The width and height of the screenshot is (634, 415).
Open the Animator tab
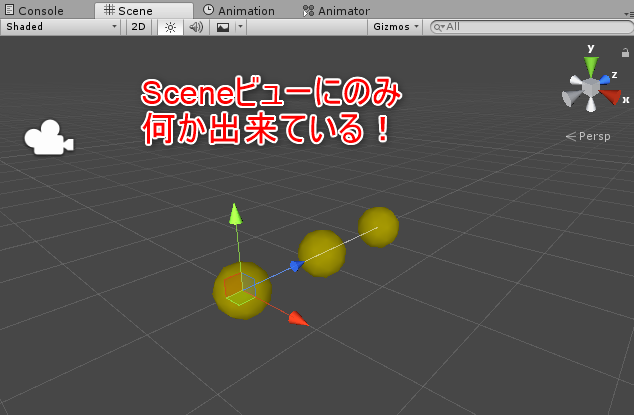[x=336, y=11]
